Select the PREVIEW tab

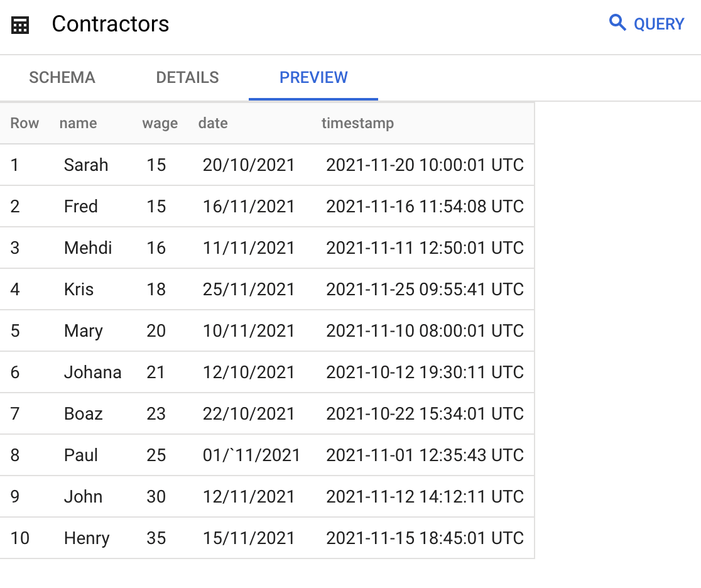click(313, 77)
